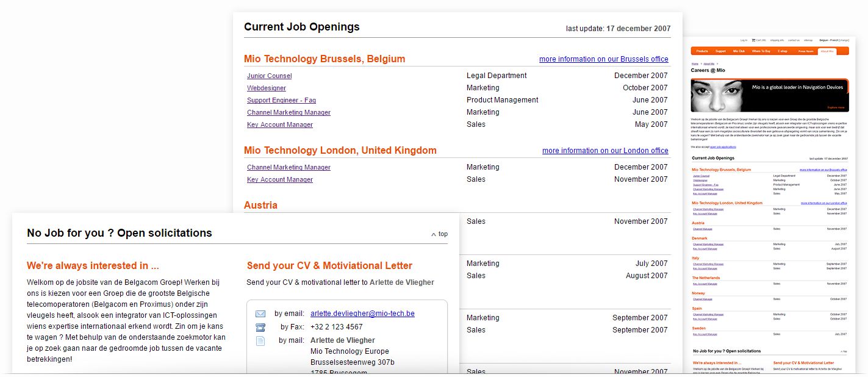The image size is (868, 377).
Task: Click July 2007 in the large job list
Action: (651, 264)
